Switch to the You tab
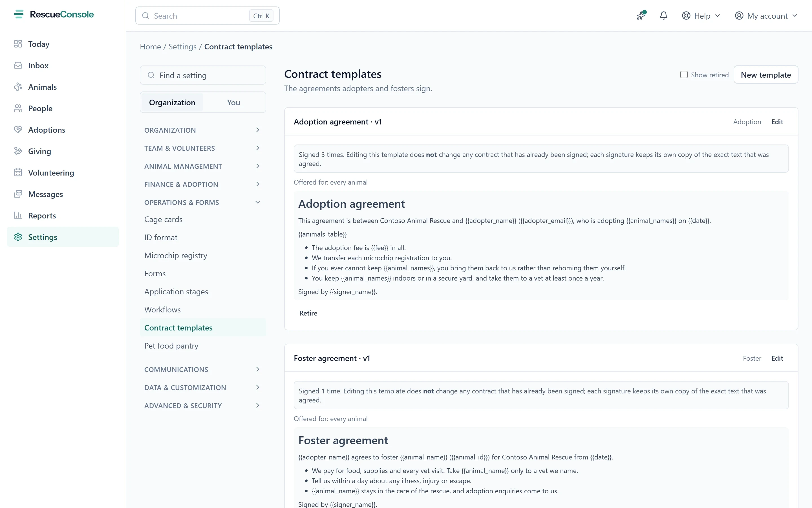The image size is (812, 508). [x=233, y=102]
